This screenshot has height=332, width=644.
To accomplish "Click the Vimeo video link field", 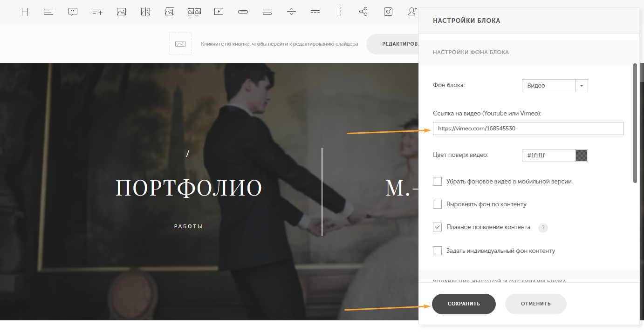I will click(x=528, y=129).
